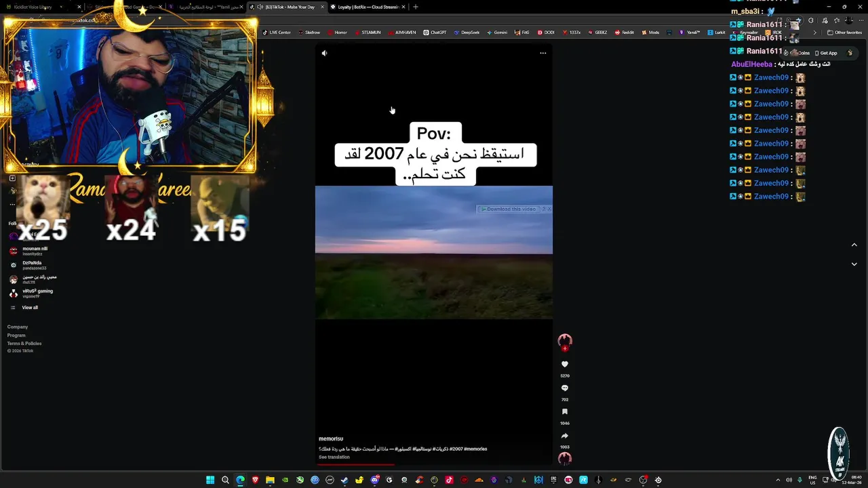Click the #memories hashtag in the caption
This screenshot has height=488, width=868.
point(475,449)
